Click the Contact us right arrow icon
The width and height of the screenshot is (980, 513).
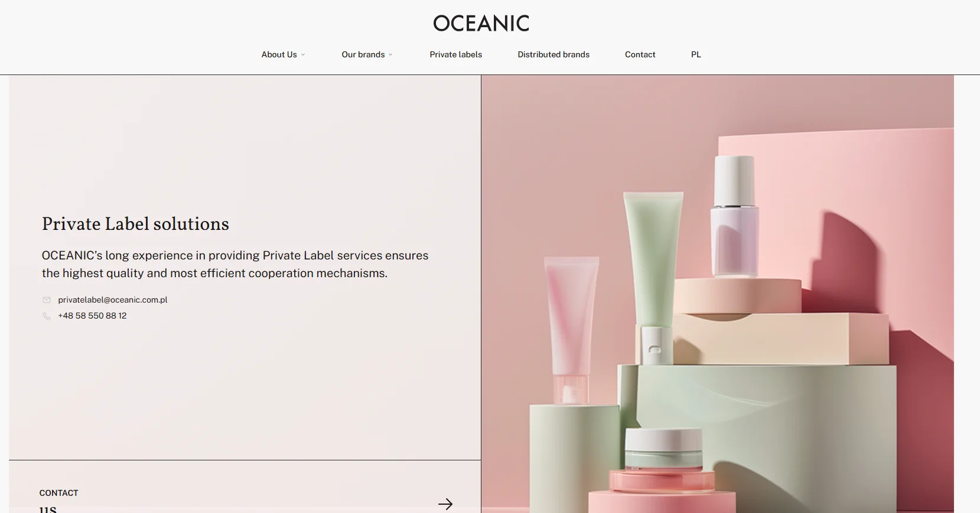point(445,504)
